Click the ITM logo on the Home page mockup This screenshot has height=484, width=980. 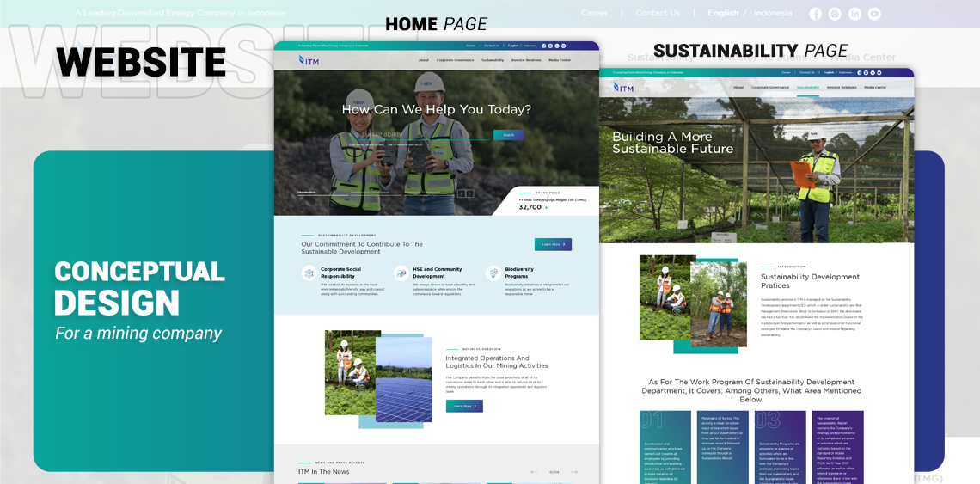pos(309,60)
